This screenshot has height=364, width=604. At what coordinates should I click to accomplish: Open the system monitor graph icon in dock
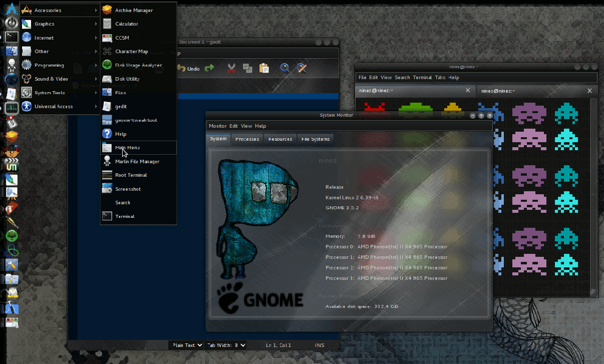pyautogui.click(x=11, y=108)
